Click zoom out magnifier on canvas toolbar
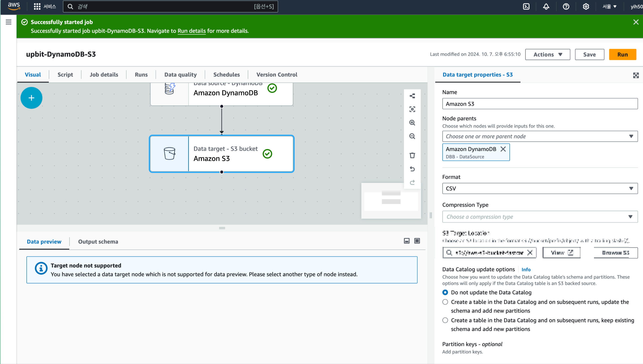 (x=412, y=136)
